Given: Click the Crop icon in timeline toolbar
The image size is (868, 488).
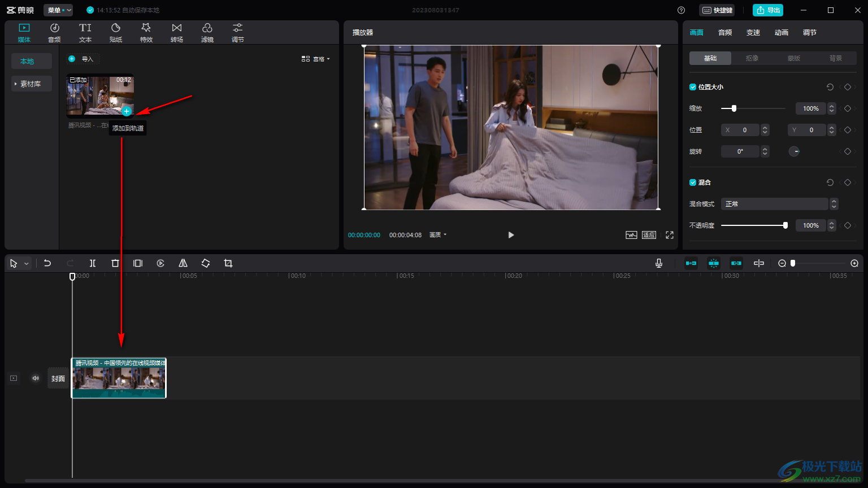Looking at the screenshot, I should point(228,263).
